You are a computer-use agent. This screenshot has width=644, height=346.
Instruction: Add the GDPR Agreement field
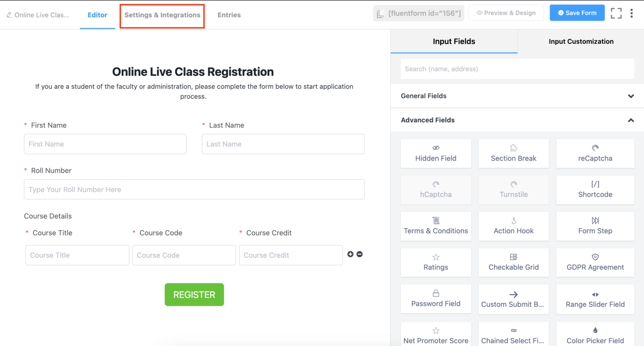(x=595, y=263)
